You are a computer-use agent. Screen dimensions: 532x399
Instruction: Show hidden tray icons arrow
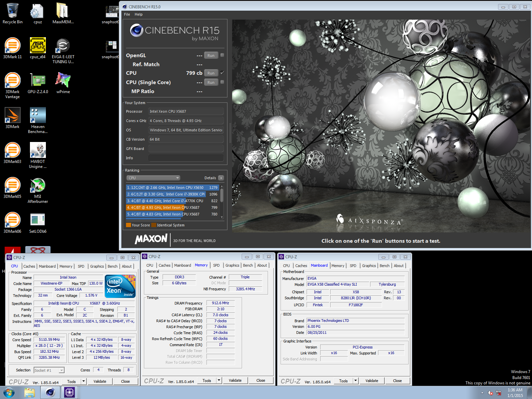(482, 393)
